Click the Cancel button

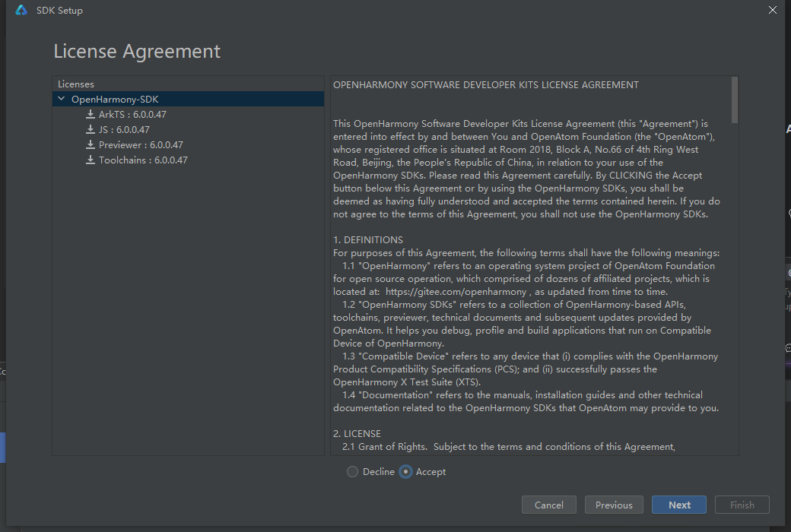[x=549, y=505]
